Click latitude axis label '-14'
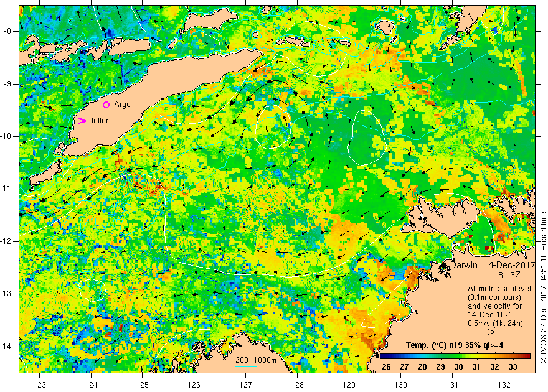 (7, 347)
